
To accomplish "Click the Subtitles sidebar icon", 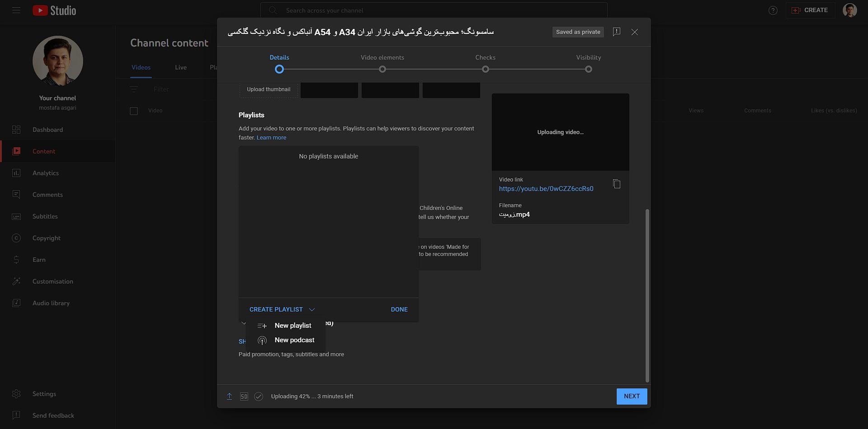I will (16, 216).
